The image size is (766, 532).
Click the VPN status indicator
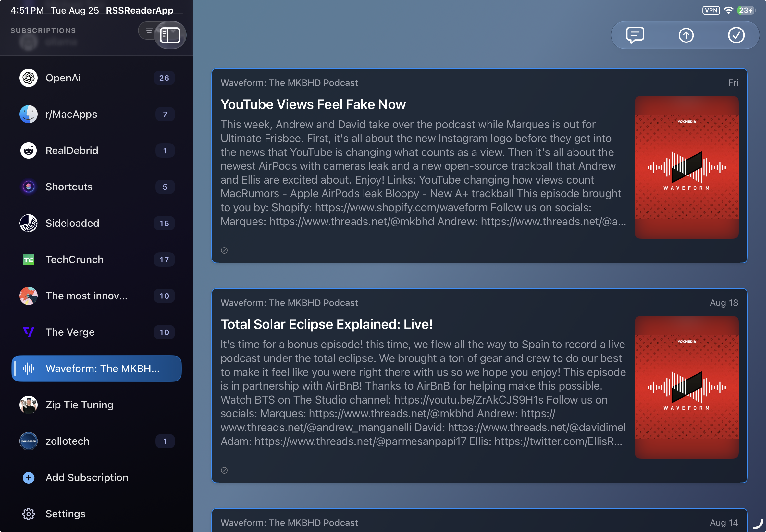tap(710, 10)
